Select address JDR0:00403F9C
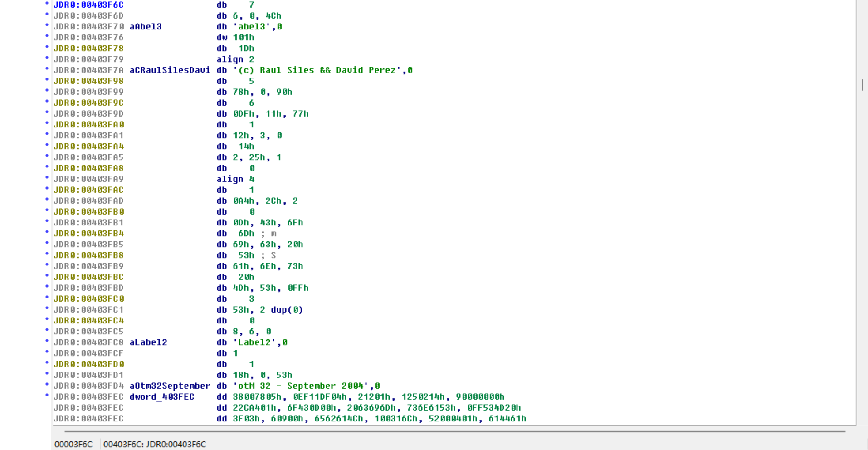 click(88, 103)
